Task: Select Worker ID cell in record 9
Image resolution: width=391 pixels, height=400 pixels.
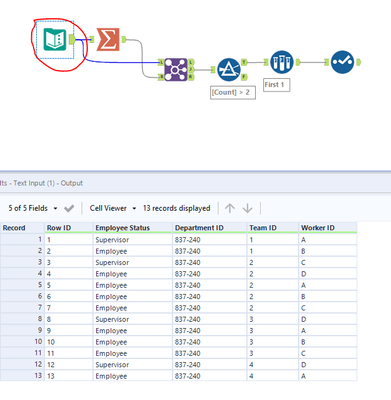Action: pyautogui.click(x=328, y=330)
